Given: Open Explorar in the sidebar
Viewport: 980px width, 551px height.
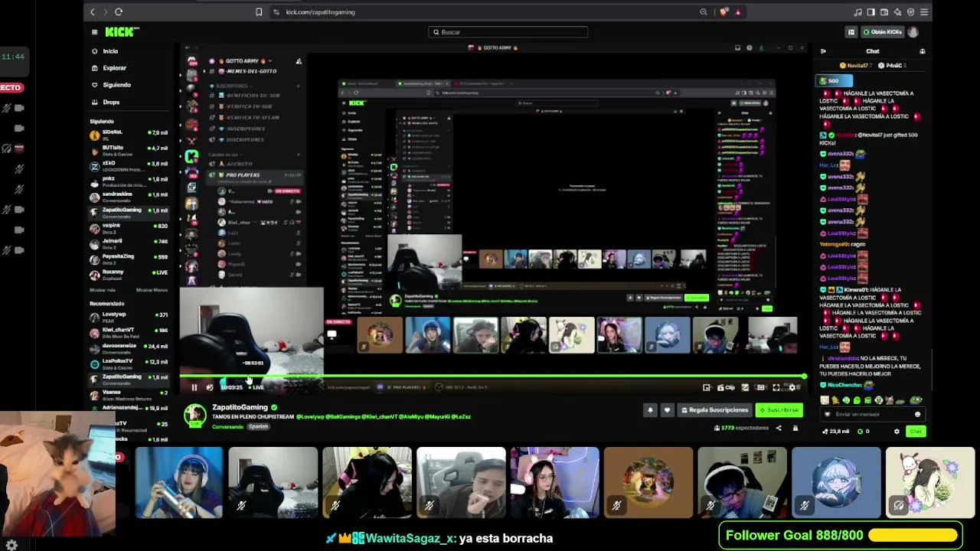Looking at the screenshot, I should (114, 68).
